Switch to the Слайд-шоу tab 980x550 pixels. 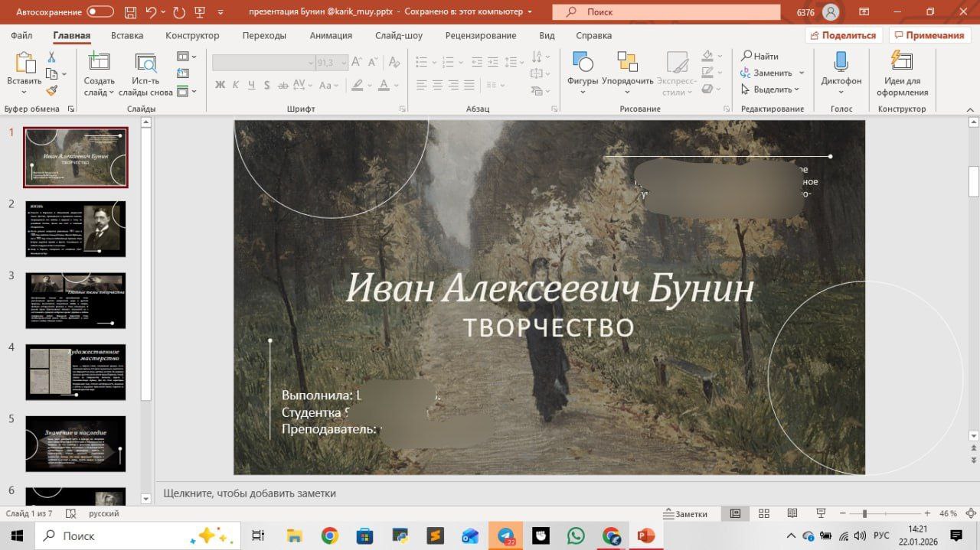399,35
